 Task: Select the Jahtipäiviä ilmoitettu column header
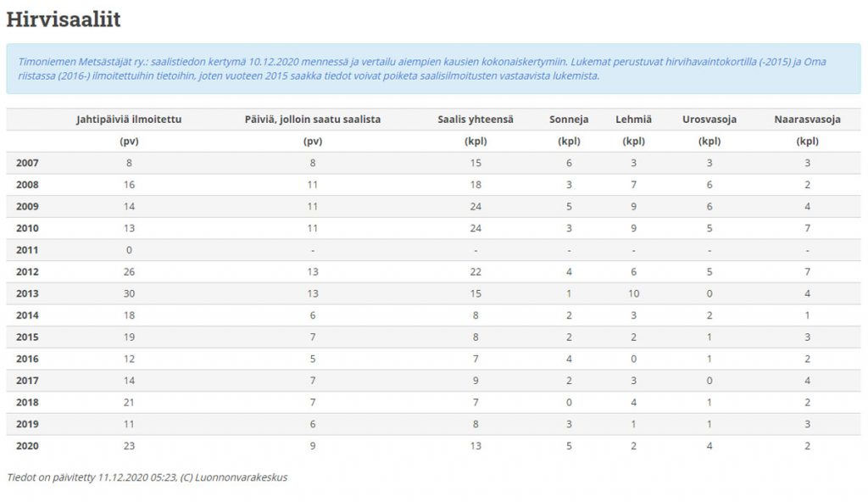(129, 120)
